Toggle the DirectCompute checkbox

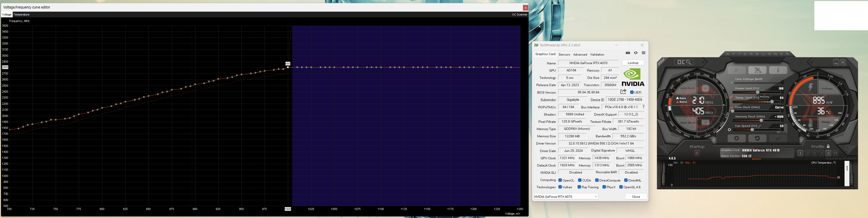click(597, 180)
